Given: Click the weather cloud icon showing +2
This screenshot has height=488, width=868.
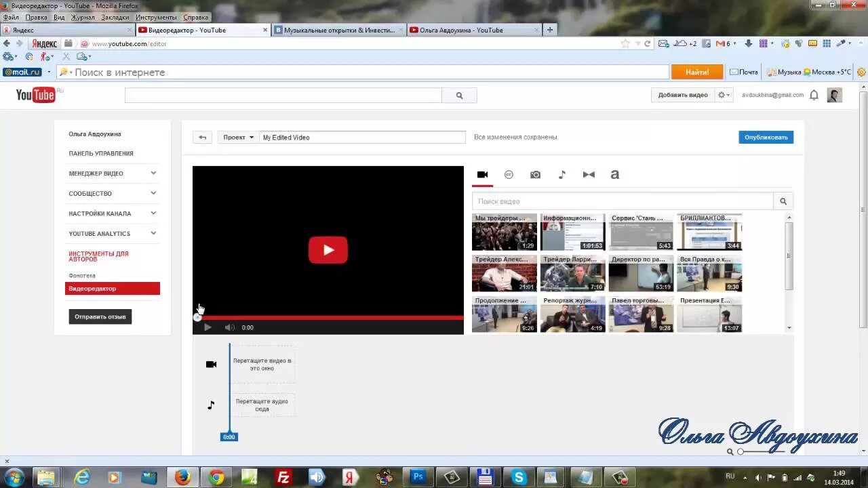Looking at the screenshot, I should (680, 43).
